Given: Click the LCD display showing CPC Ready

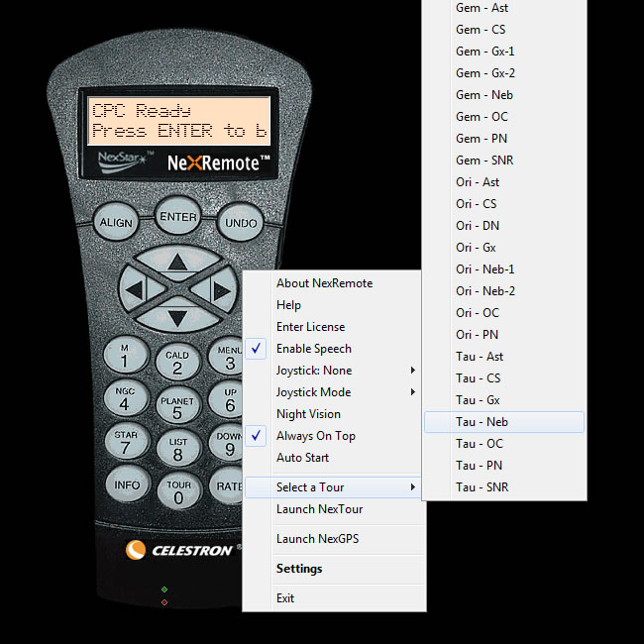Looking at the screenshot, I should [x=179, y=121].
